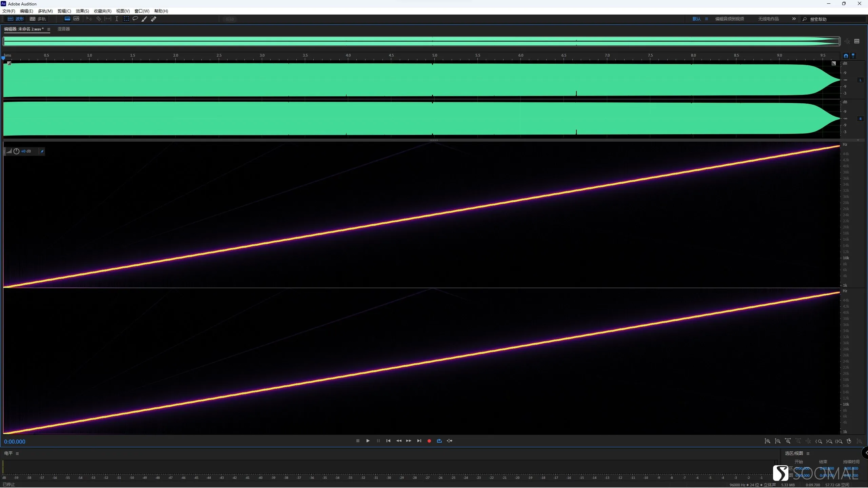Select the Time Selection tool
The height and width of the screenshot is (488, 868).
[117, 19]
